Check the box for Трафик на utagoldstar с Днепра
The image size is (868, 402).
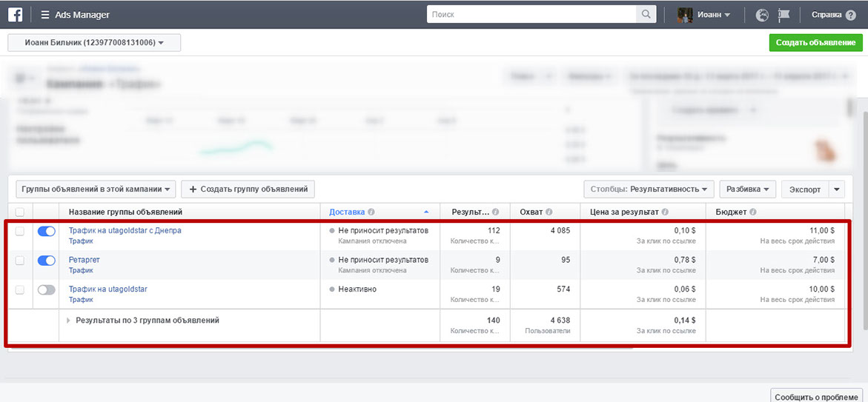[x=20, y=231]
